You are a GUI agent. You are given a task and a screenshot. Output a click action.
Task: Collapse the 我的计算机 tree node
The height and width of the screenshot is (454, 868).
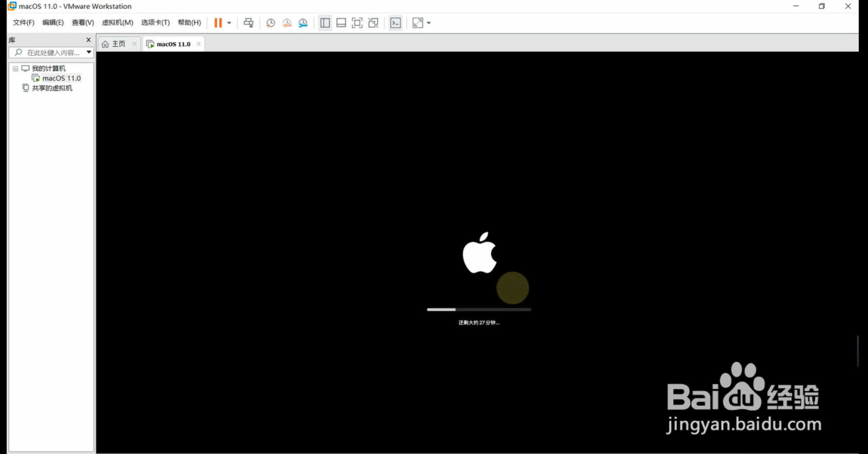[15, 68]
